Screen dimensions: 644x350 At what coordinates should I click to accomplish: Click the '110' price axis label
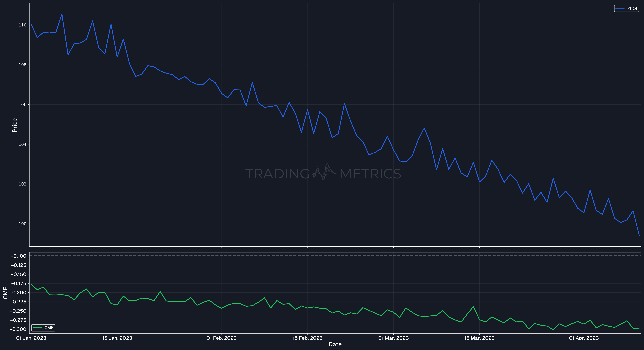(23, 25)
